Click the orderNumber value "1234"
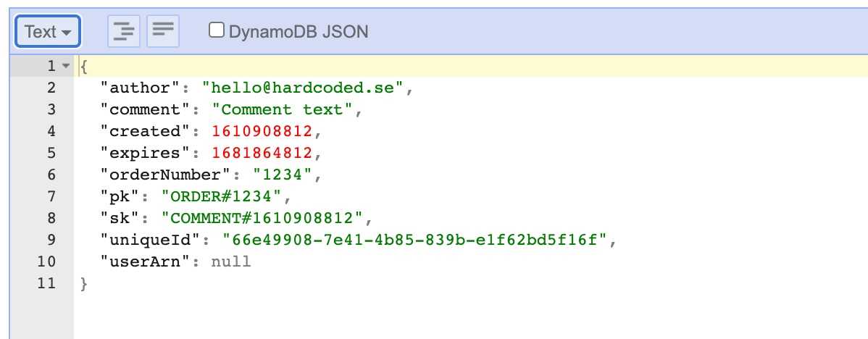 point(283,175)
